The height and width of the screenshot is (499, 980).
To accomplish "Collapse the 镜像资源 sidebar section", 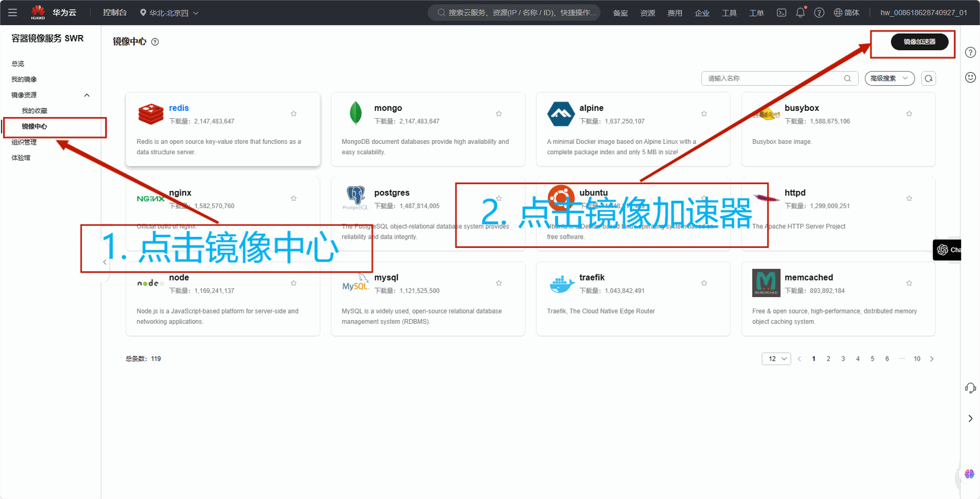I will (x=87, y=95).
